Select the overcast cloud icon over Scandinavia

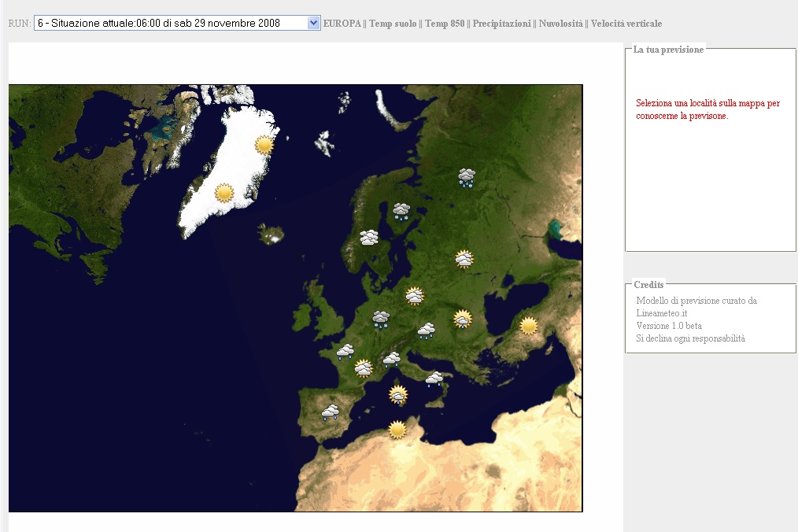pyautogui.click(x=369, y=237)
